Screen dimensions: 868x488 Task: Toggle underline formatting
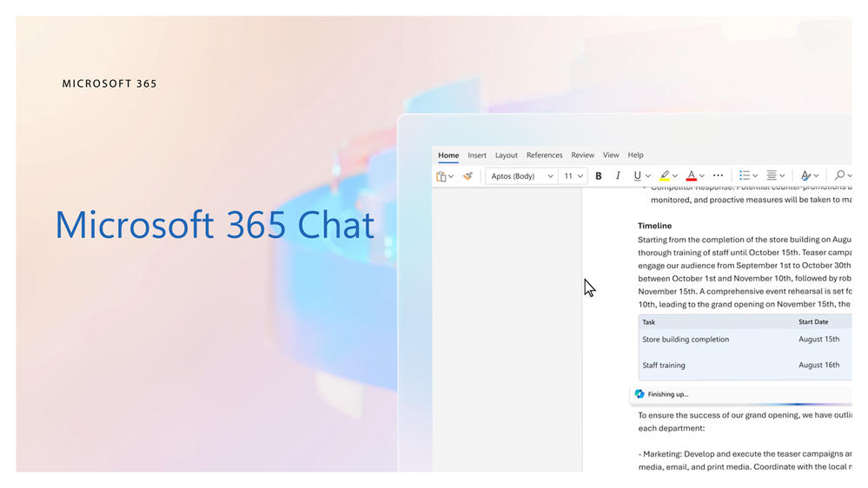pos(637,176)
